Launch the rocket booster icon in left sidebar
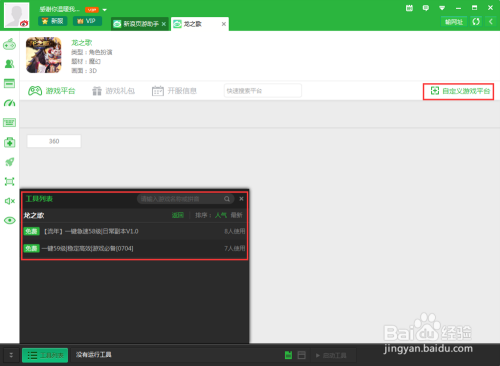Screen dimensions: 500x366 point(9,162)
